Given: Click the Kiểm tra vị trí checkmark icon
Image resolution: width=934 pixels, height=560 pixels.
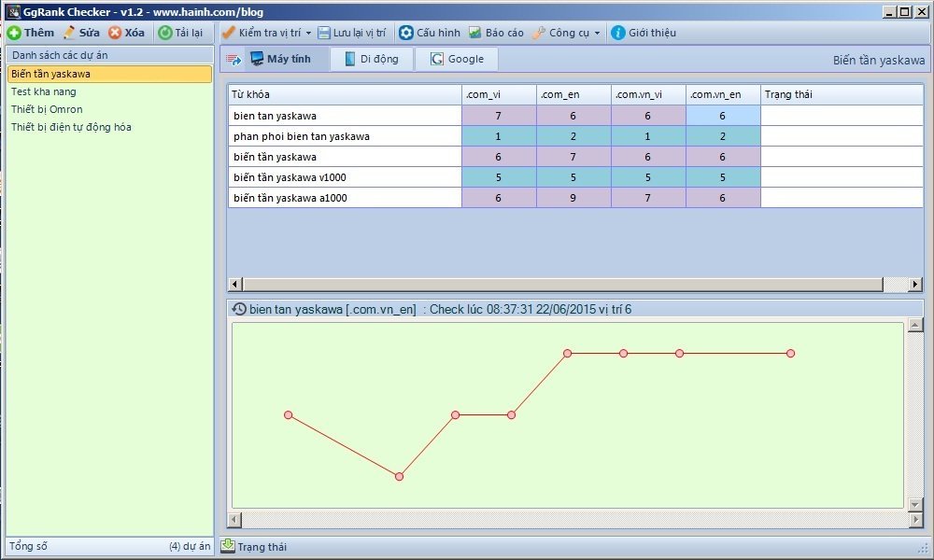Looking at the screenshot, I should tap(228, 33).
